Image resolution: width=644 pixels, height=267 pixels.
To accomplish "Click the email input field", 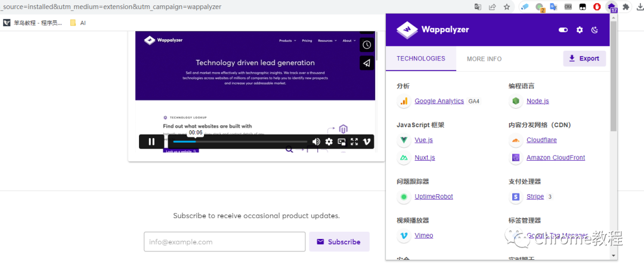I will (225, 242).
